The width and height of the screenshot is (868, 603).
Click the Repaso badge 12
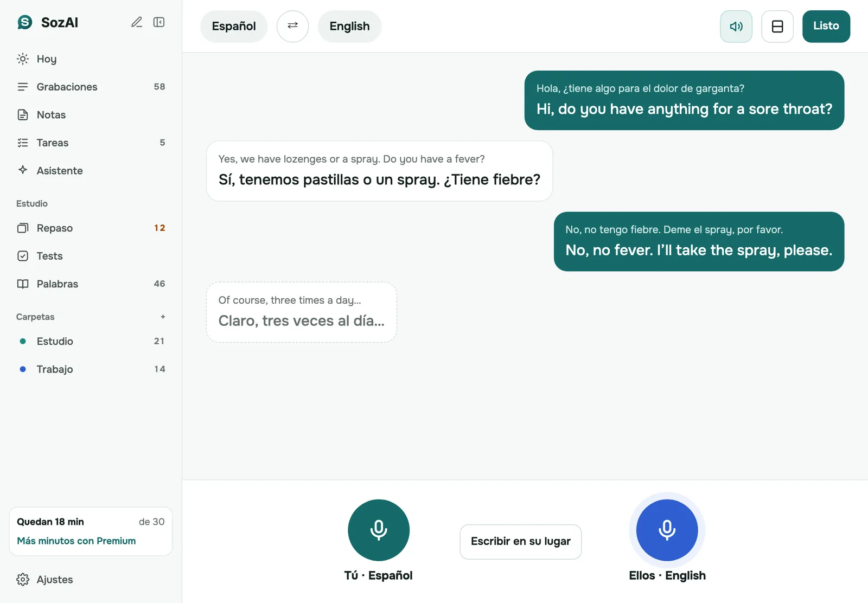tap(159, 228)
